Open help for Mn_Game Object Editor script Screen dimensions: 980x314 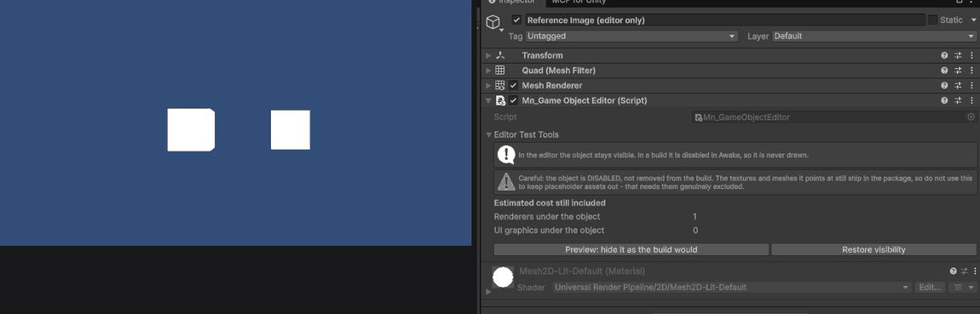(944, 100)
